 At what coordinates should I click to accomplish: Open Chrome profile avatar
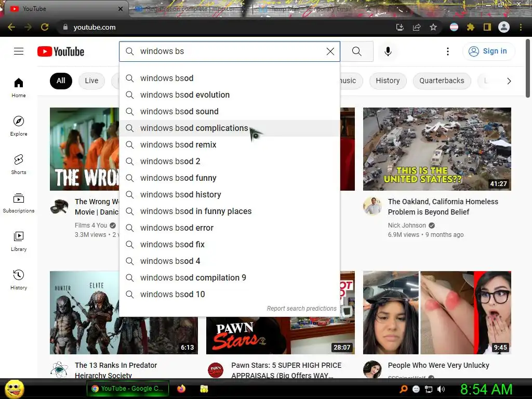pos(504,27)
